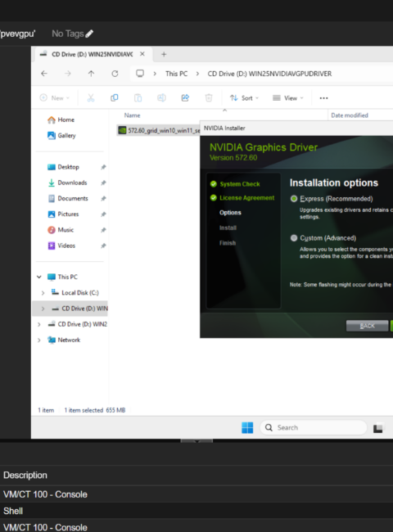Viewport: 393px width, 532px height.
Task: Click This PC in address breadcrumb
Action: click(x=177, y=74)
